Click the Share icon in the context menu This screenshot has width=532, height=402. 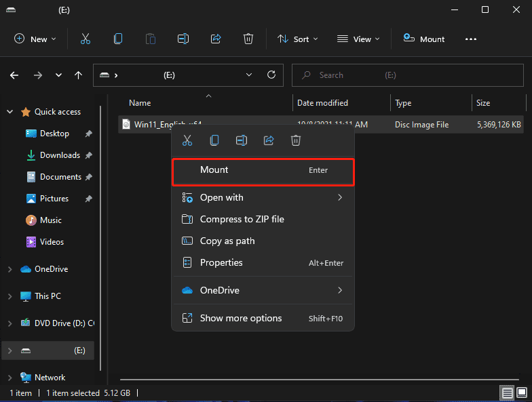click(269, 140)
